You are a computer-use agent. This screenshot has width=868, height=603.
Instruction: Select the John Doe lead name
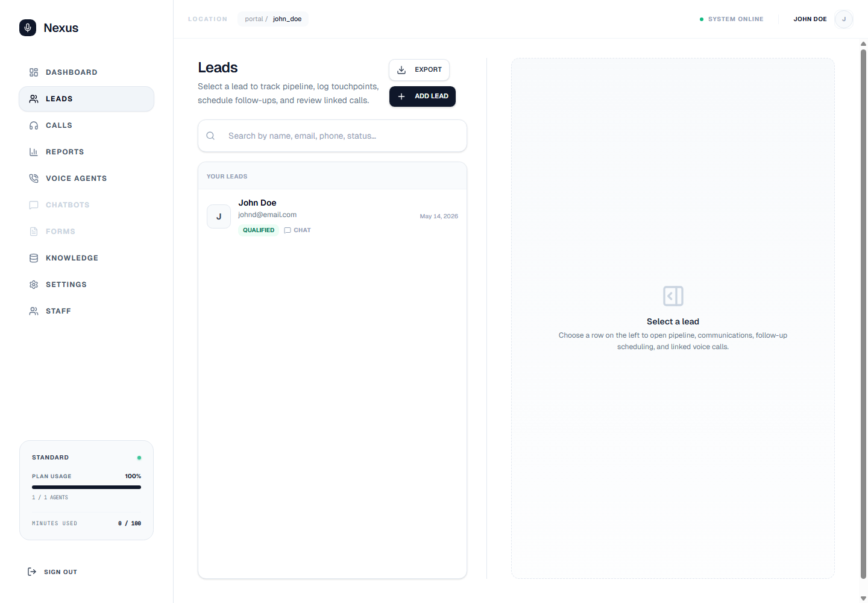[x=257, y=203]
